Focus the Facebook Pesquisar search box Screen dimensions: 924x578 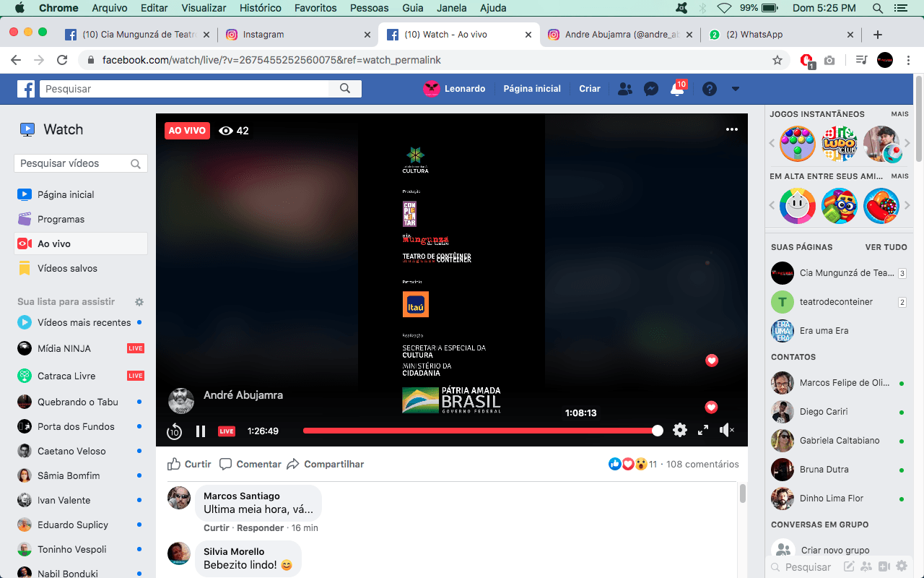(185, 89)
